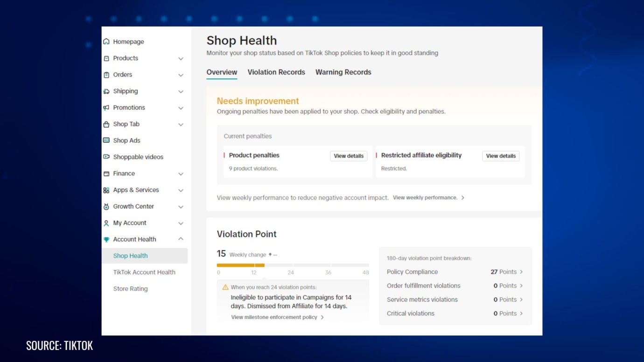Open Order fulfillment violations points row
The width and height of the screenshot is (644, 362).
(x=455, y=286)
